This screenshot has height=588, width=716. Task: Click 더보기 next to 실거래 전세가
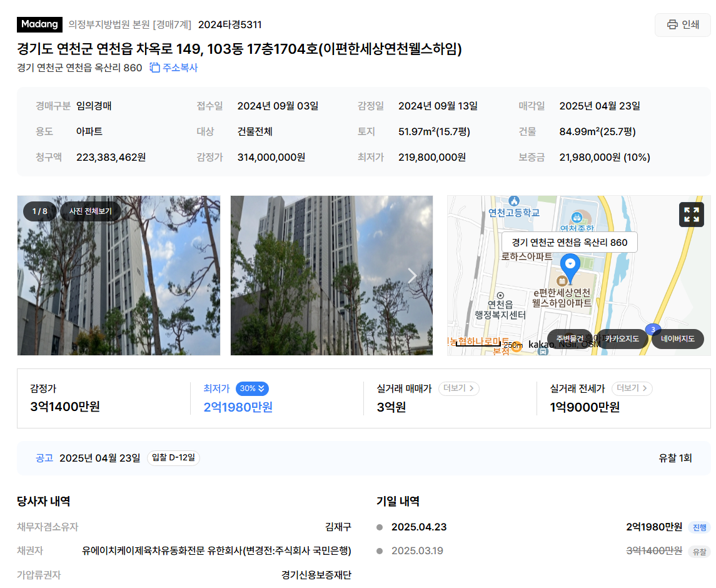632,388
